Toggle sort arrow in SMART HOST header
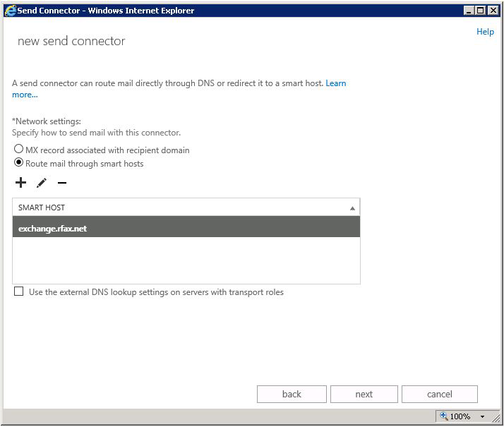Screen dimensions: 504x427 coord(352,208)
